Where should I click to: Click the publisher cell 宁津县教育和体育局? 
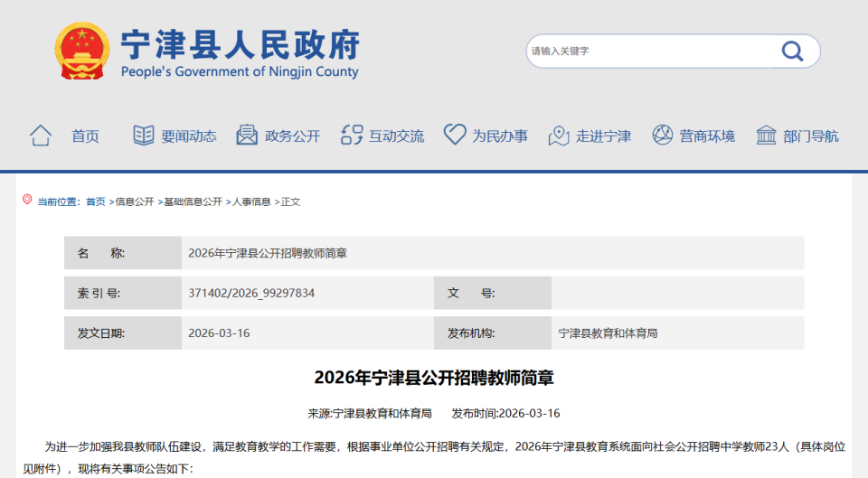[677, 333]
